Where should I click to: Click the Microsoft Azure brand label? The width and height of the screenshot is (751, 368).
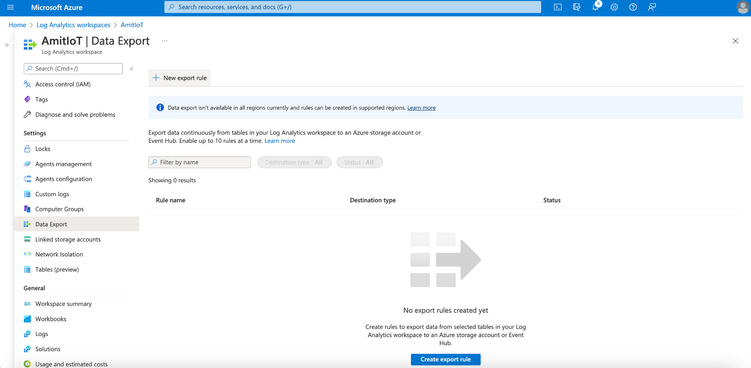pos(57,7)
